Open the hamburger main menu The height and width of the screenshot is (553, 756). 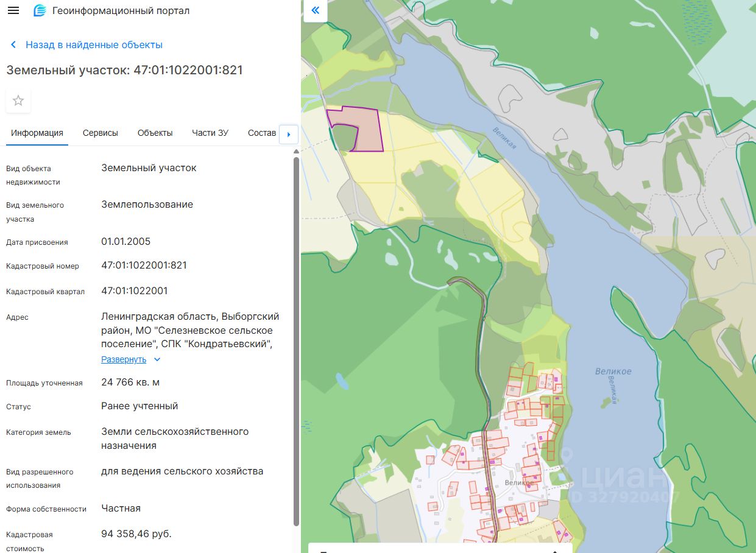(13, 11)
